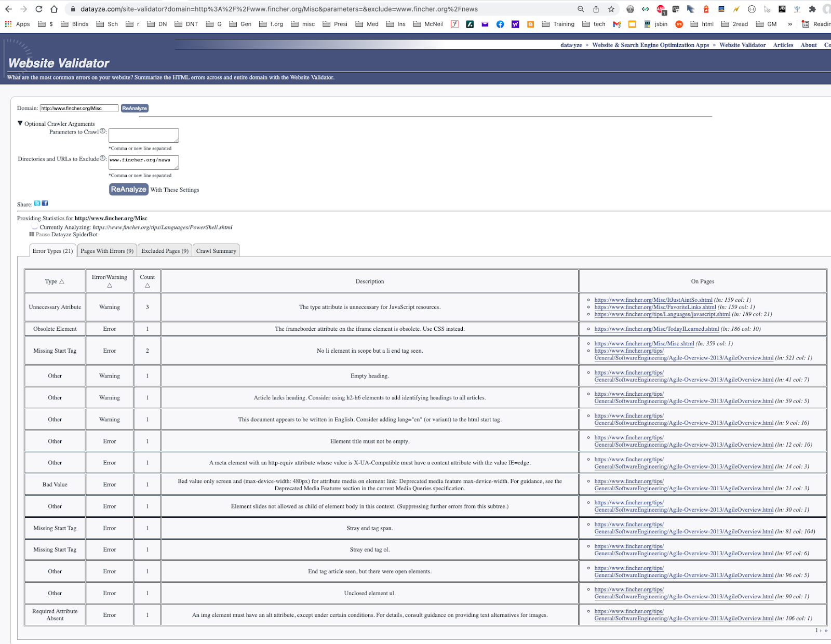This screenshot has width=831, height=644.
Task: Reload the current browser page
Action: click(x=39, y=9)
